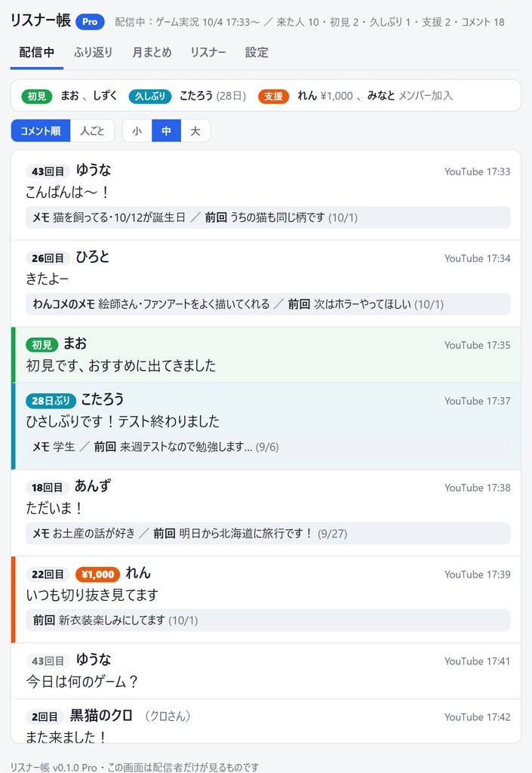Click comment 今日は何のゲーム？
532x773 pixels.
[x=81, y=682]
